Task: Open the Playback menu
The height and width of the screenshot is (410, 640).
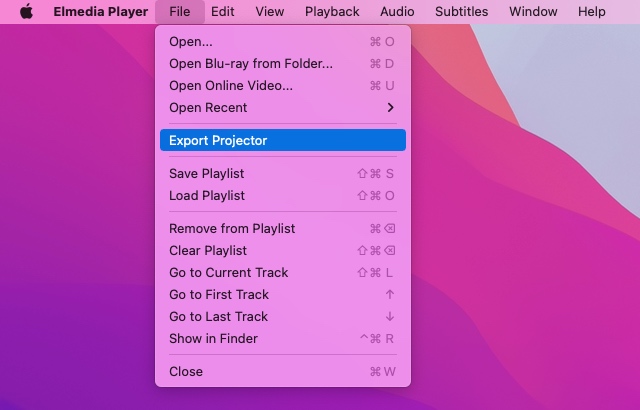Action: tap(332, 11)
